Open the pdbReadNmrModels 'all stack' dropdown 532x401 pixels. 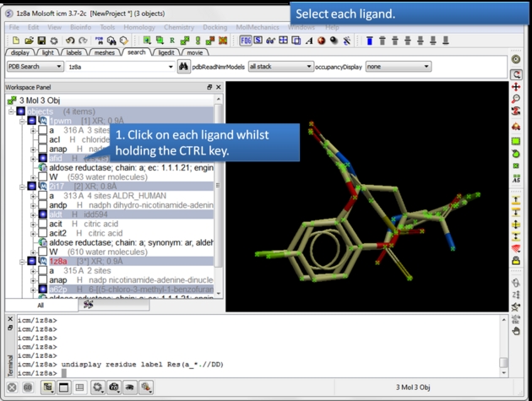(280, 67)
